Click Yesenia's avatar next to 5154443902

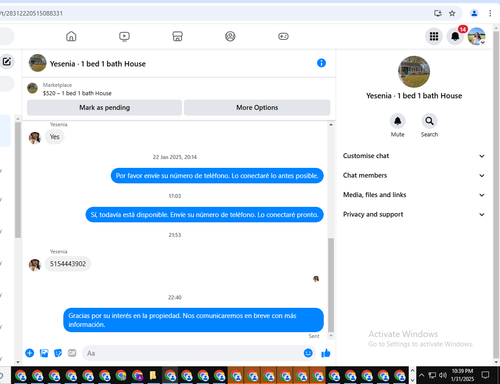click(35, 265)
